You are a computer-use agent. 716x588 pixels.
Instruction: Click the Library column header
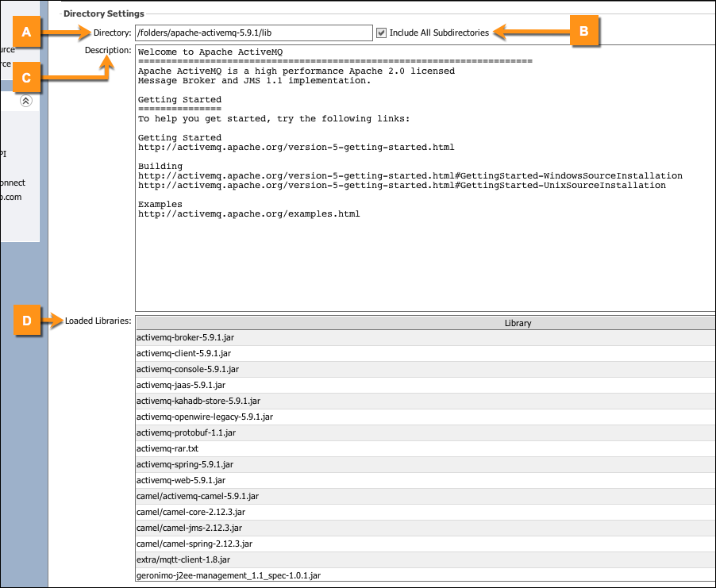coord(518,323)
